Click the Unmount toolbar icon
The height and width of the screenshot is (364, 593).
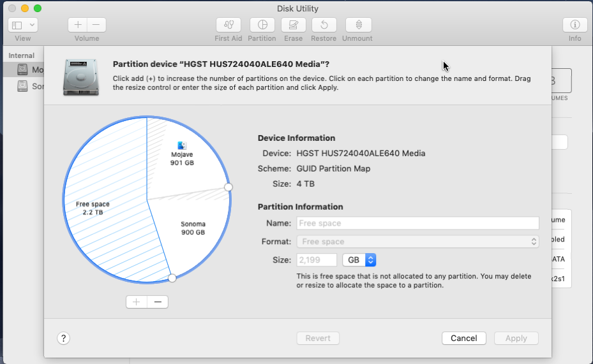point(359,25)
